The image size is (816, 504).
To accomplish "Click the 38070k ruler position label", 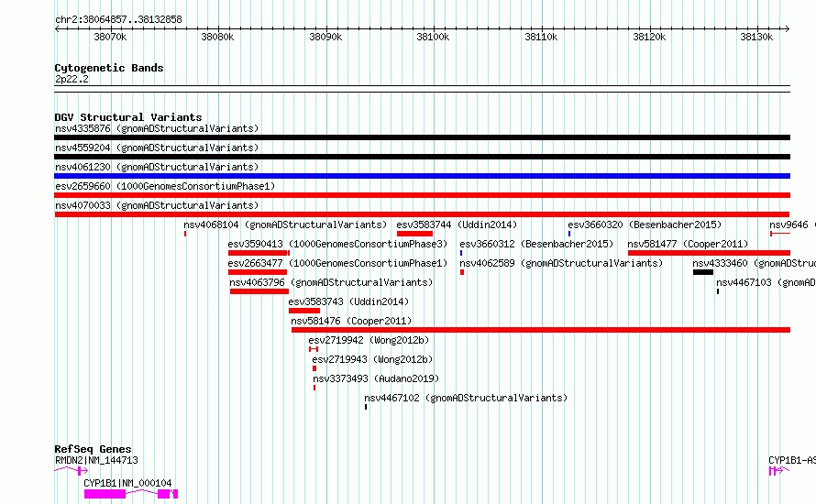I will click(x=110, y=37).
